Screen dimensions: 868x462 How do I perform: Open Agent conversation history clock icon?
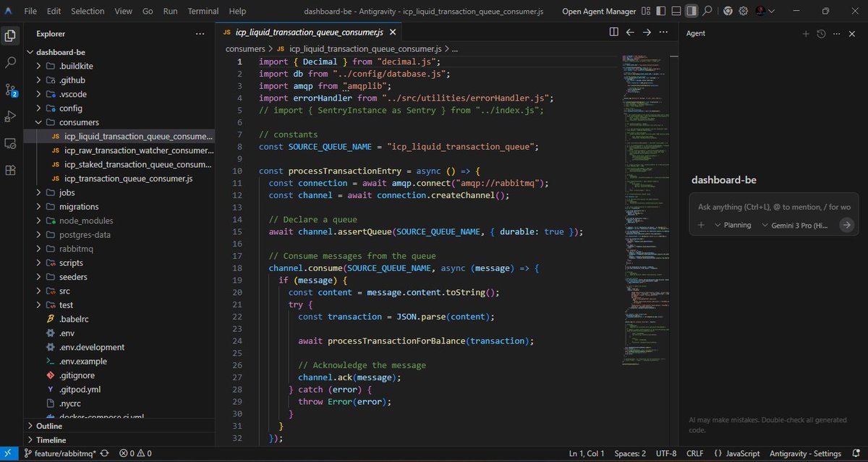click(x=821, y=33)
